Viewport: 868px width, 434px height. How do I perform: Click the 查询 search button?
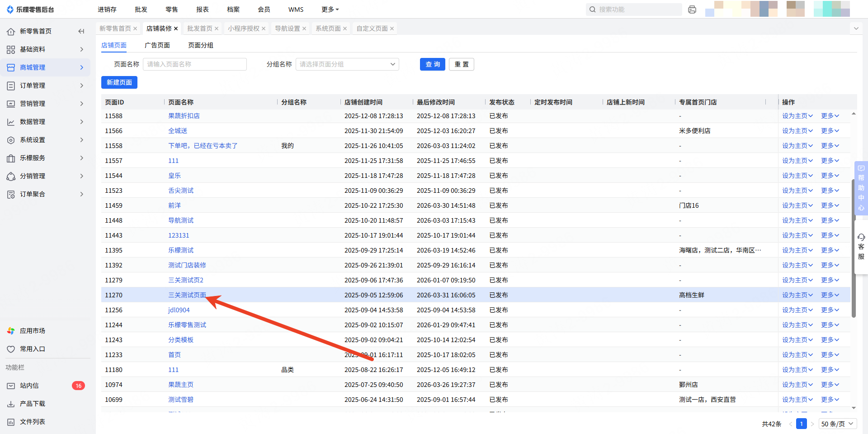tap(432, 64)
